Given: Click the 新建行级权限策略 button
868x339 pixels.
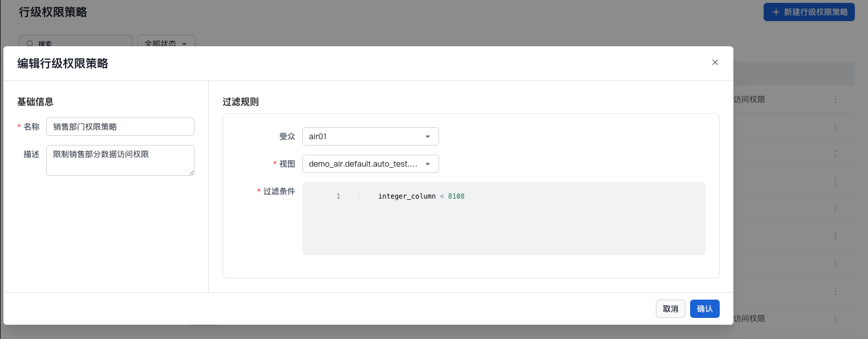Looking at the screenshot, I should click(809, 12).
